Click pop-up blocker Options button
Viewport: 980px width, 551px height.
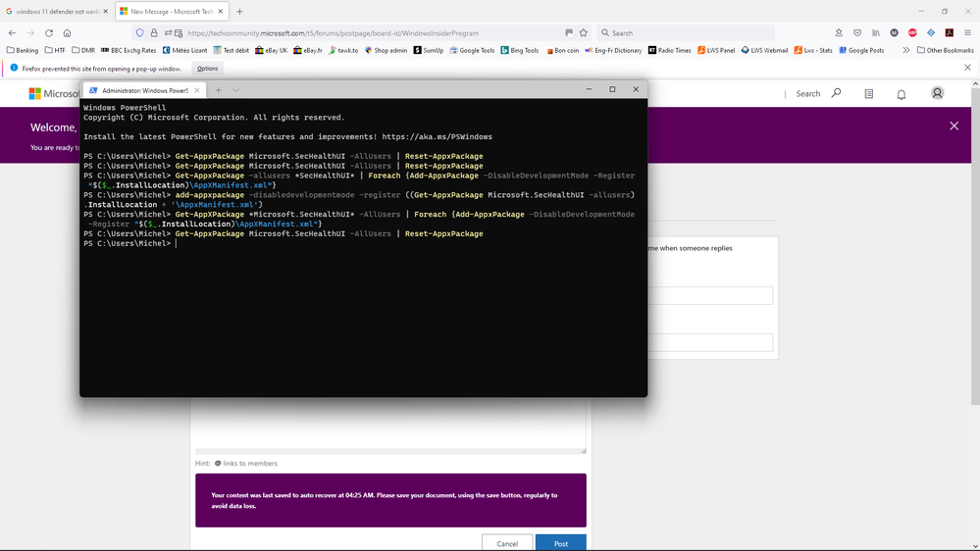coord(208,68)
